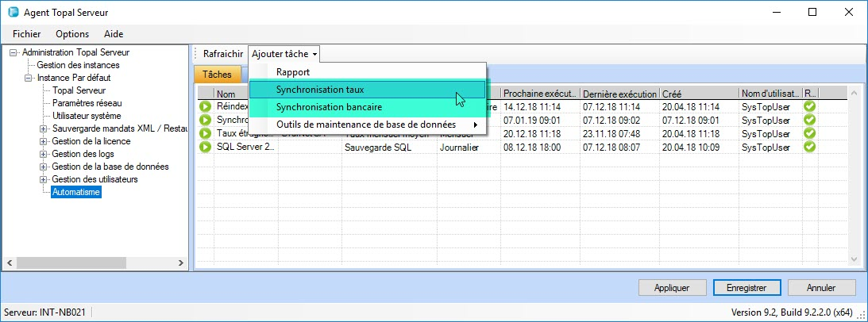Expand the Gestion des logs tree node
The width and height of the screenshot is (868, 322).
pos(43,154)
